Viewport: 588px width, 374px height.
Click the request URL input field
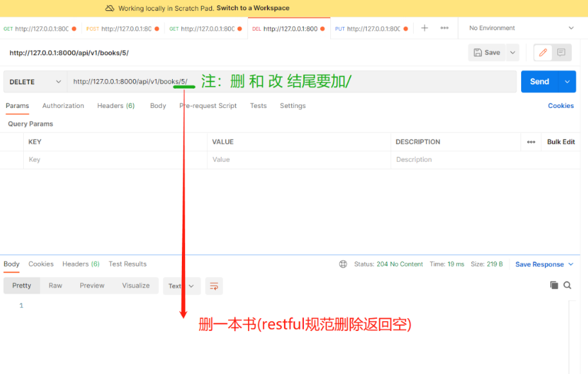(292, 82)
